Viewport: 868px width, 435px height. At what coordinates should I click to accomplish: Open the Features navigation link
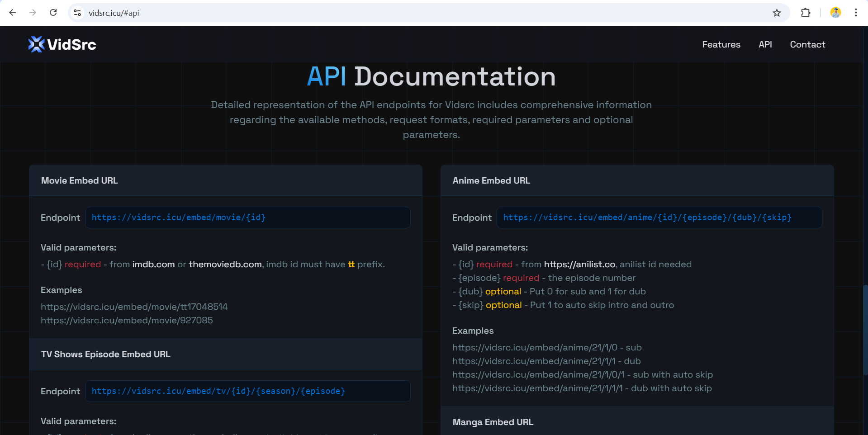pyautogui.click(x=721, y=44)
